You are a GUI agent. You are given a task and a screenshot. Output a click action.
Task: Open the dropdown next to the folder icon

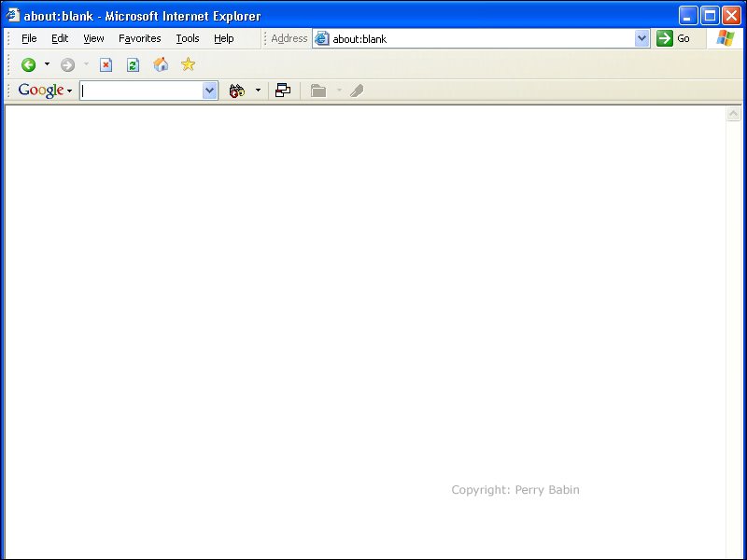click(339, 90)
